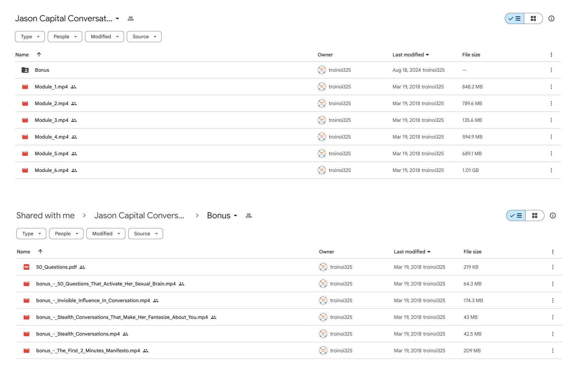Click the shared people icon beside Bonus breadcrumb
This screenshot has width=588, height=385.
point(248,215)
